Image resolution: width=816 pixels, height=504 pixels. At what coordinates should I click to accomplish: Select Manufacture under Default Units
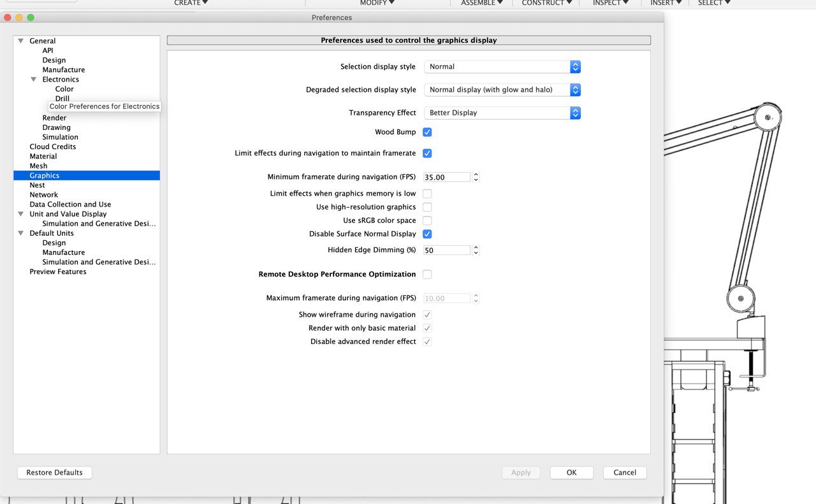tap(64, 252)
